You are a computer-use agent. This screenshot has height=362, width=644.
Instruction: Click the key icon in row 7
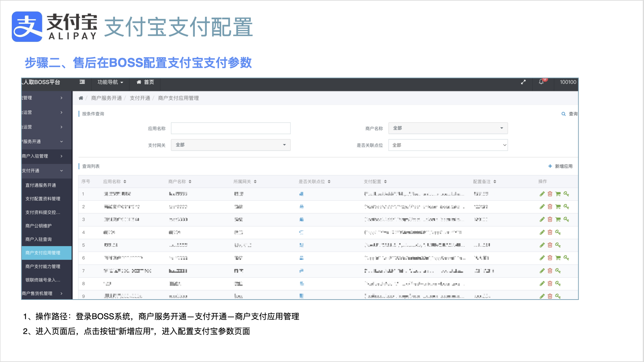click(558, 271)
